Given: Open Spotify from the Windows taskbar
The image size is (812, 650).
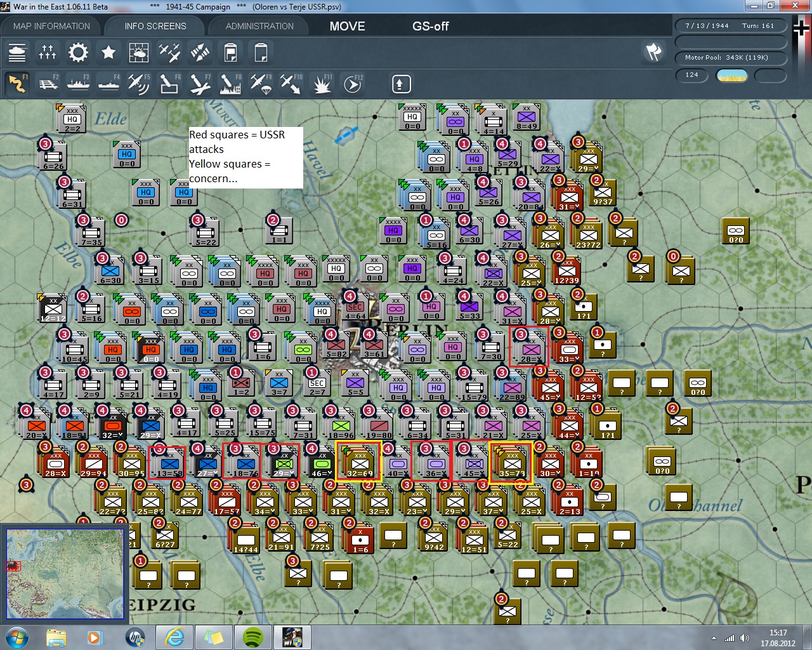Looking at the screenshot, I should [254, 637].
